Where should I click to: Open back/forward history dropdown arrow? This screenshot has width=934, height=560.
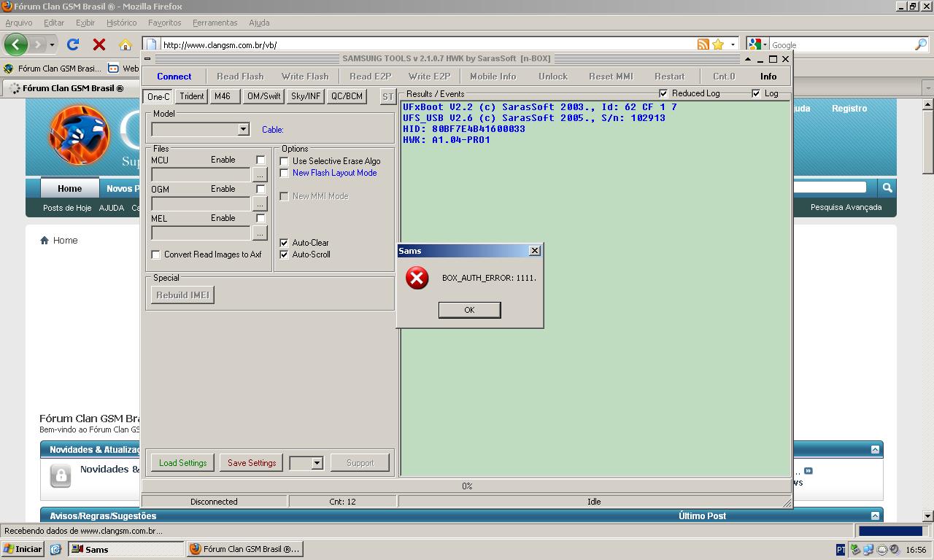tap(52, 44)
